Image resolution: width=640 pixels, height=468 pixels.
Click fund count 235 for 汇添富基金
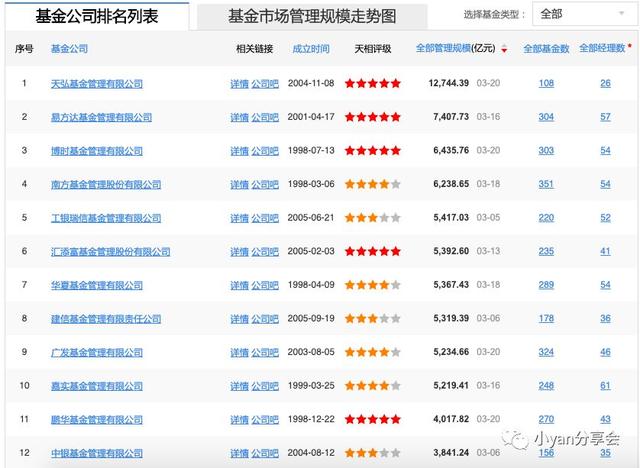(546, 251)
